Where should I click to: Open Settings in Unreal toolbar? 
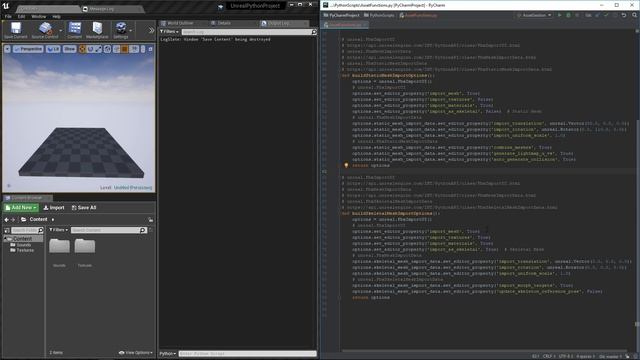121,30
